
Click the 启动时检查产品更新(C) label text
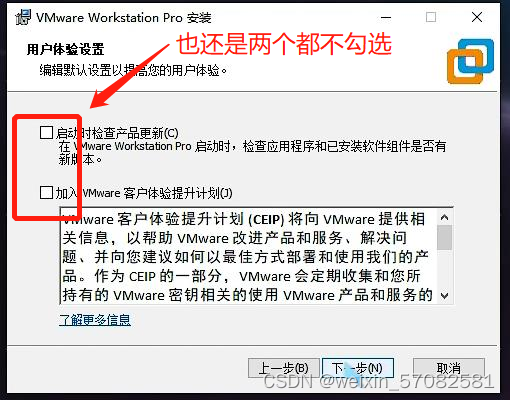[117, 133]
